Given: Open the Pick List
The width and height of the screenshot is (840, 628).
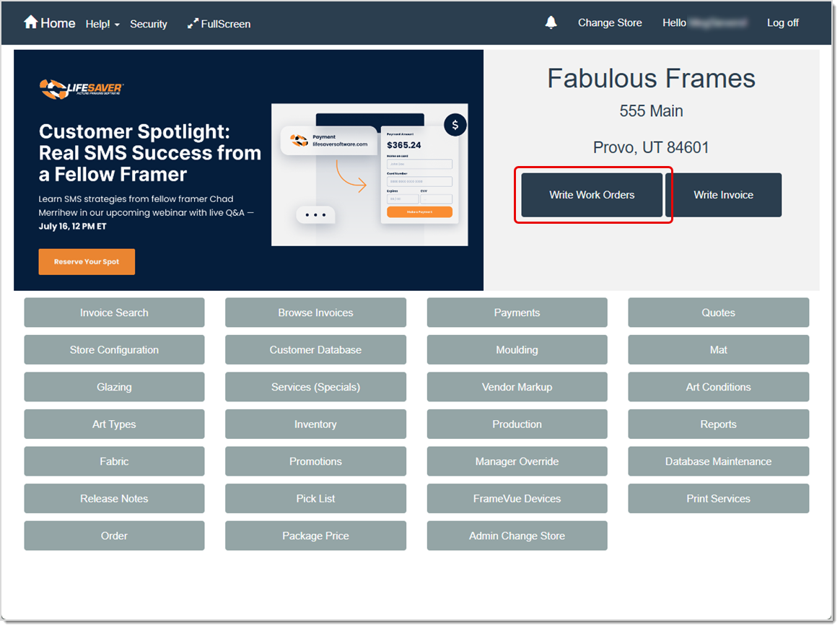Looking at the screenshot, I should tap(315, 498).
